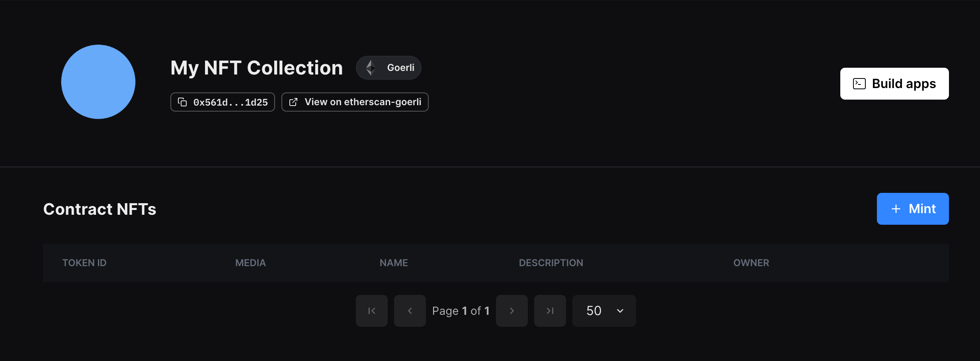Open the blue collection avatar circle
The height and width of the screenshot is (361, 980).
click(x=98, y=82)
